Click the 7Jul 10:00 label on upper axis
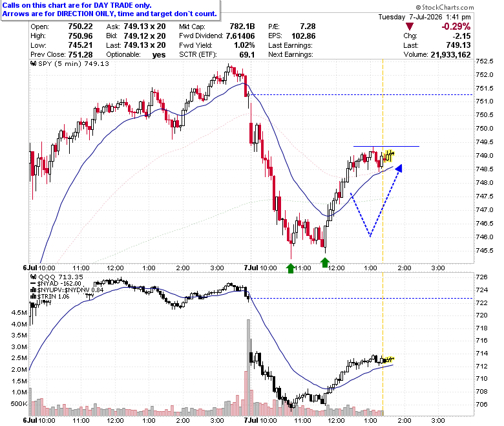Viewport: 504px width, 426px height. pyautogui.click(x=260, y=268)
